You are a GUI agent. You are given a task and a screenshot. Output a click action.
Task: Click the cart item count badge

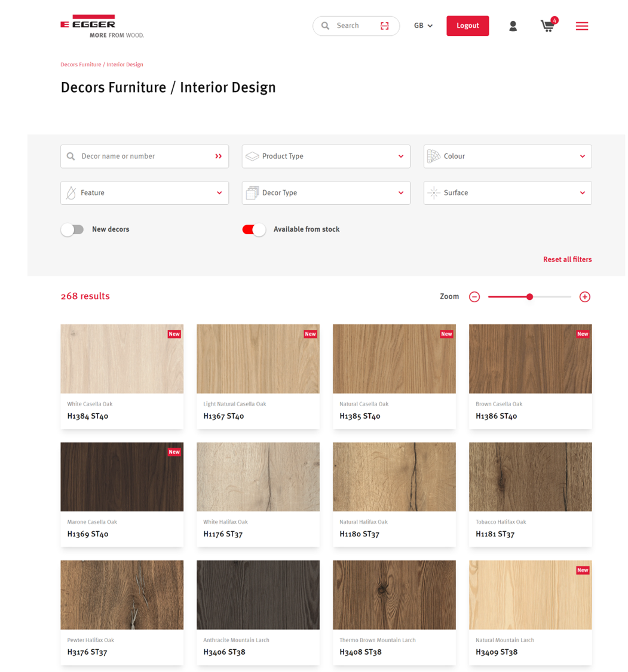[x=555, y=20]
